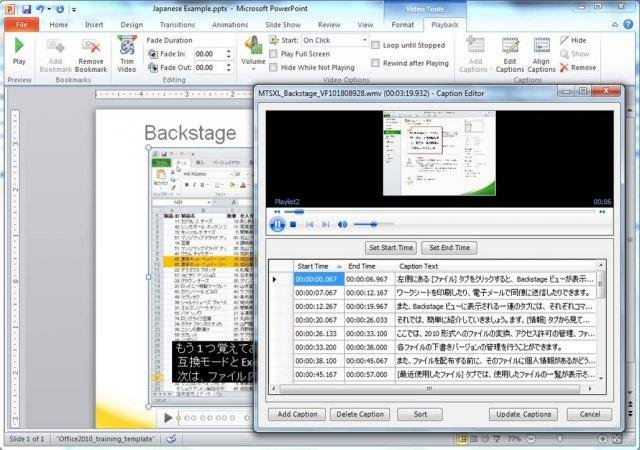The height and width of the screenshot is (450, 640).
Task: Click the Add Caption button
Action: [297, 414]
